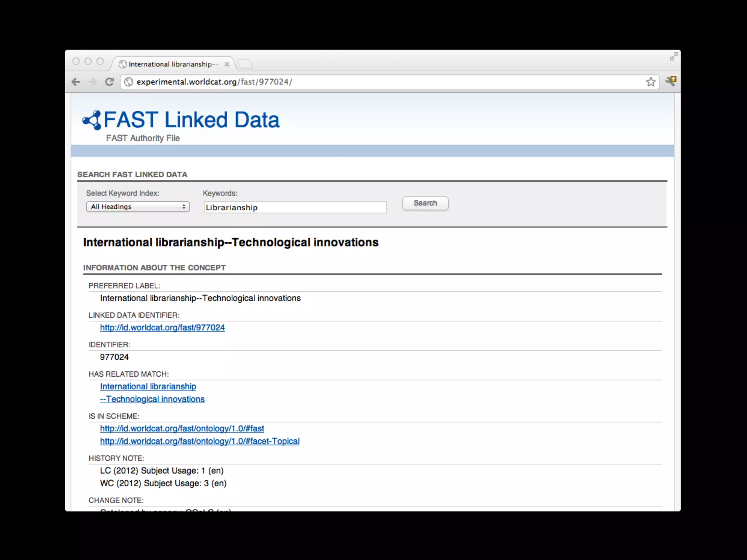Follow the International librarianship related match link
This screenshot has height=560, width=747.
(x=148, y=386)
